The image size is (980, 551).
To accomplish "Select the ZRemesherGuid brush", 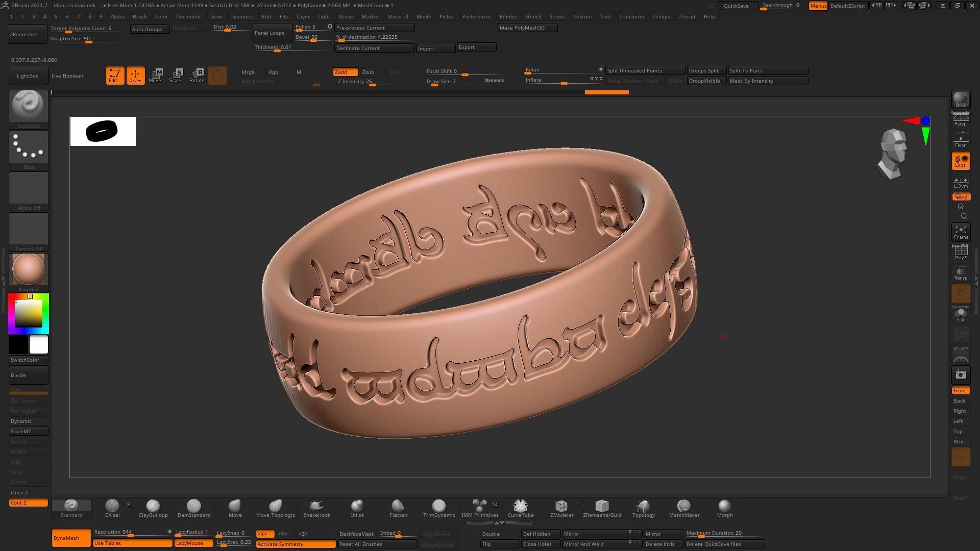I will pos(602,508).
